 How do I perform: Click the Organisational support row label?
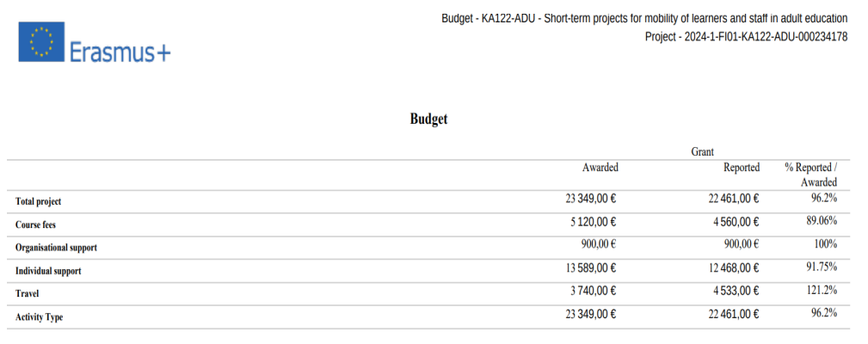pos(56,248)
